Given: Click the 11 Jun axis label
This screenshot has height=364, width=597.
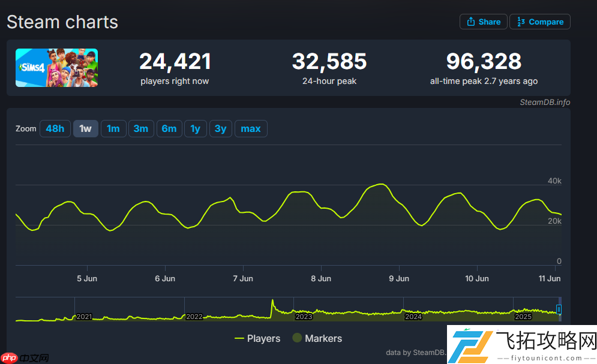Looking at the screenshot, I should point(550,278).
